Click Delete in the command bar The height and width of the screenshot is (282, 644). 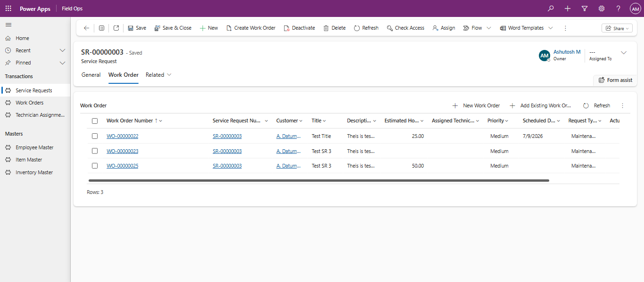click(x=334, y=28)
